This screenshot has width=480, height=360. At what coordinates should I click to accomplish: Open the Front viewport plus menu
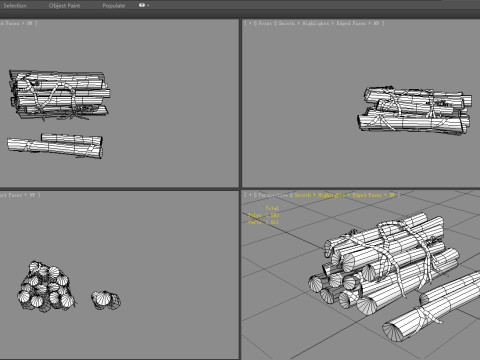coord(250,23)
